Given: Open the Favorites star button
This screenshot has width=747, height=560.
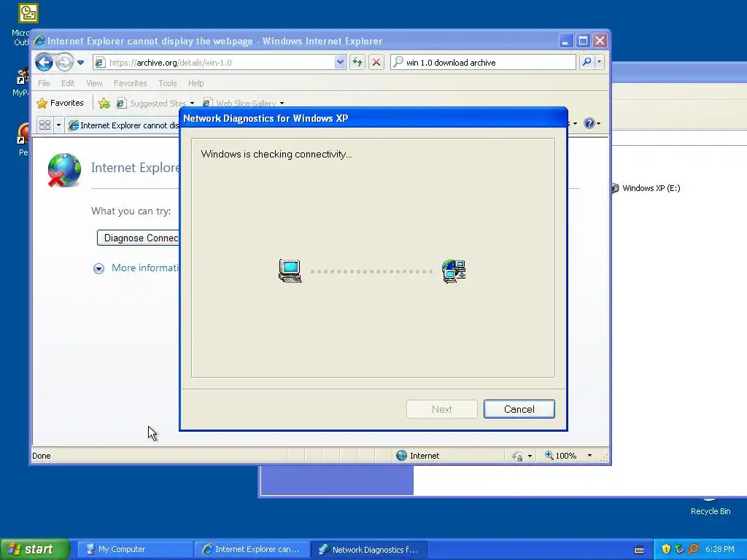Looking at the screenshot, I should tap(60, 103).
